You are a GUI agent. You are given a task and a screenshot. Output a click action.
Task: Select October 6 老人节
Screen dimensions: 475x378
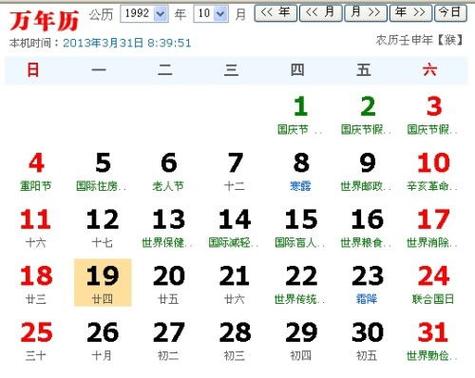tap(168, 172)
